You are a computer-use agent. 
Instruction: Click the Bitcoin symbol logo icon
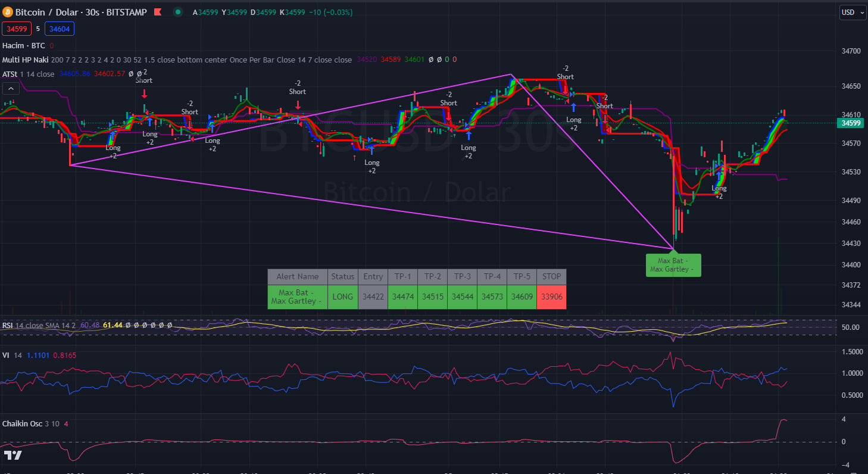pyautogui.click(x=7, y=12)
